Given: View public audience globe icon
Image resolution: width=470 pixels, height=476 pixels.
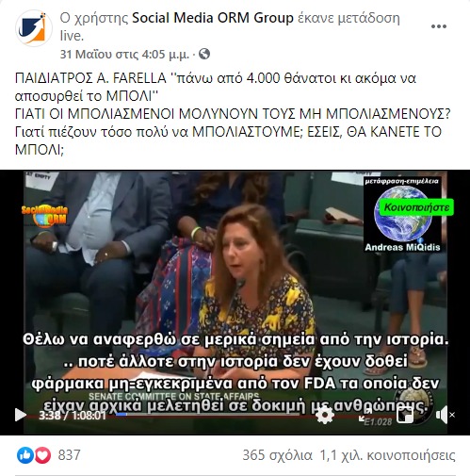Looking at the screenshot, I should click(204, 54).
